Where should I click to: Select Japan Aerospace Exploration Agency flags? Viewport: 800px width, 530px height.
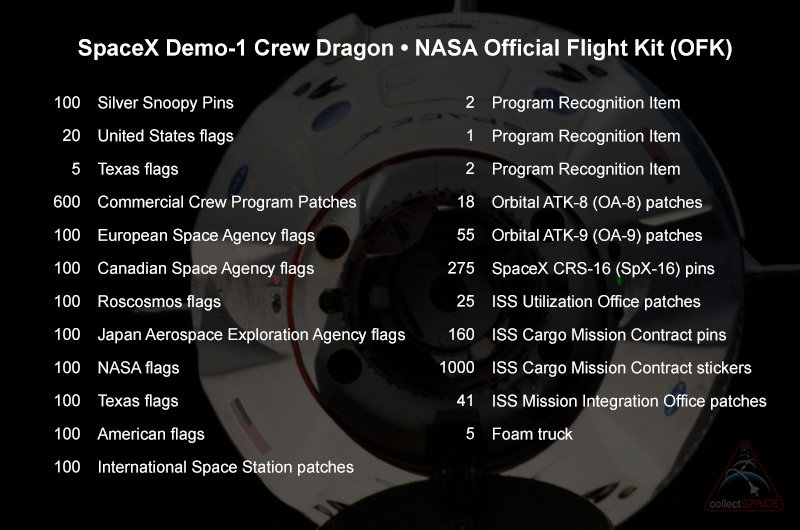pos(251,334)
